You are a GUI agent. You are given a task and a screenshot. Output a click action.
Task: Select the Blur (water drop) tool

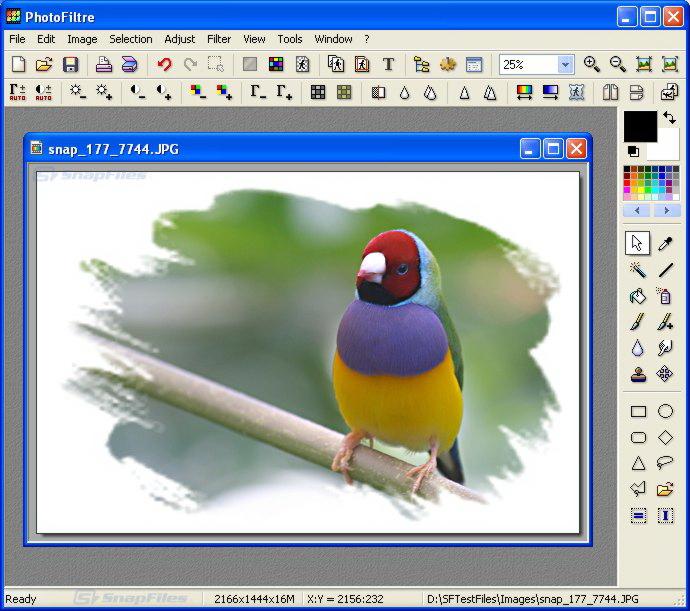(x=638, y=348)
